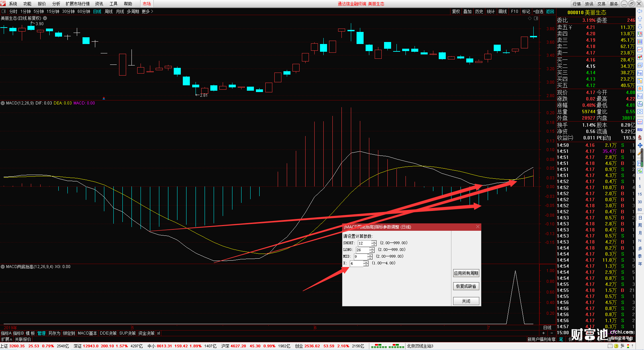Click the multi-window icon in right sidebar
This screenshot has height=350, width=644.
tap(640, 65)
